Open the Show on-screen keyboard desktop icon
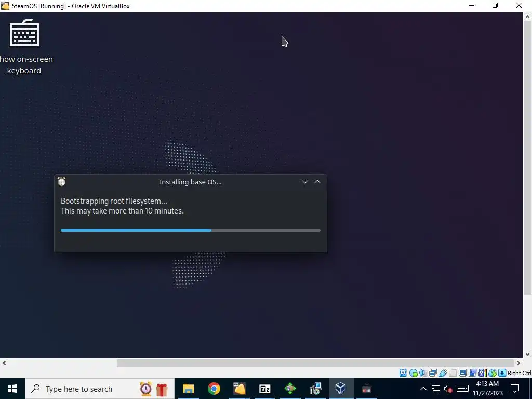The width and height of the screenshot is (532, 399). coord(24,47)
